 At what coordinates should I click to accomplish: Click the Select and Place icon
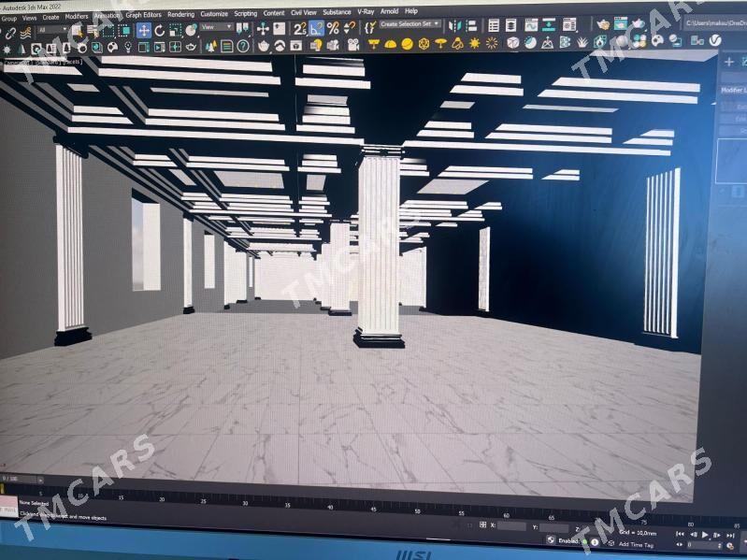tap(192, 31)
